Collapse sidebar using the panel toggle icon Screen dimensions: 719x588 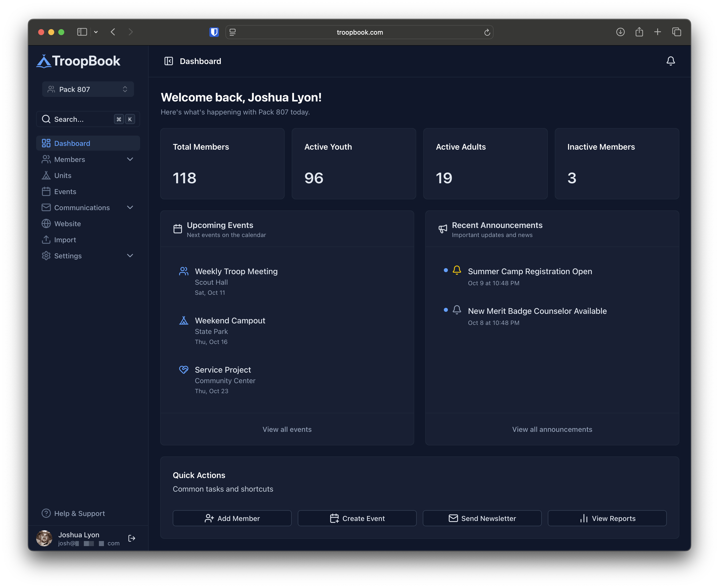coord(169,61)
